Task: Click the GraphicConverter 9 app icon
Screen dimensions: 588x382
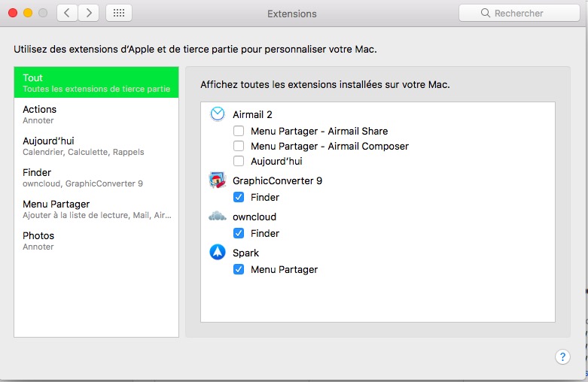Action: (x=218, y=180)
